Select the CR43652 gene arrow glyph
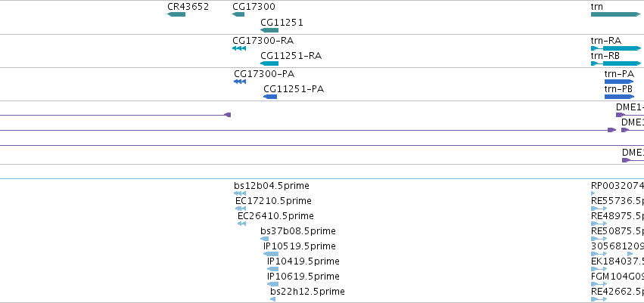 pyautogui.click(x=176, y=14)
